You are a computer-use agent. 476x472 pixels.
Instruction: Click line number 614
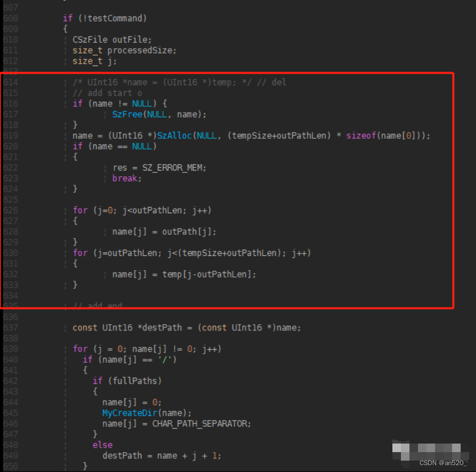(x=10, y=81)
